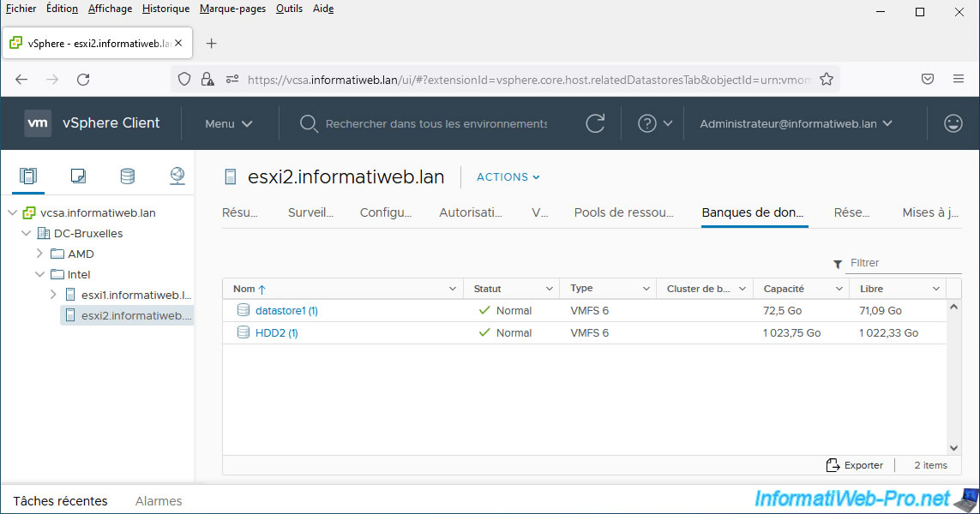Screen dimensions: 980x514
Task: Click the vSphere refresh icon
Action: (595, 123)
